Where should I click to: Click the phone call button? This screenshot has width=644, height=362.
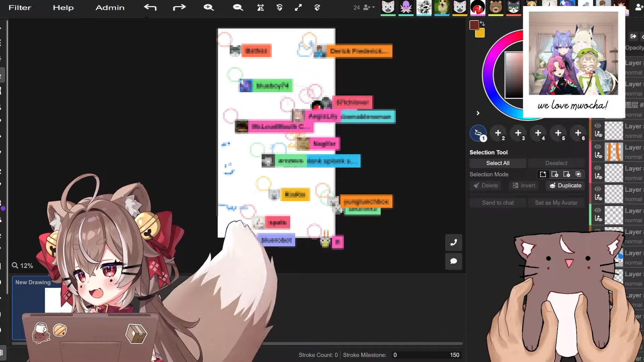[x=453, y=242]
